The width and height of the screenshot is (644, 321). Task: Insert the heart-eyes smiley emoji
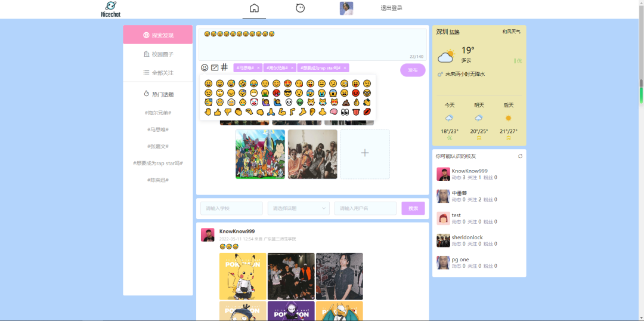(287, 84)
